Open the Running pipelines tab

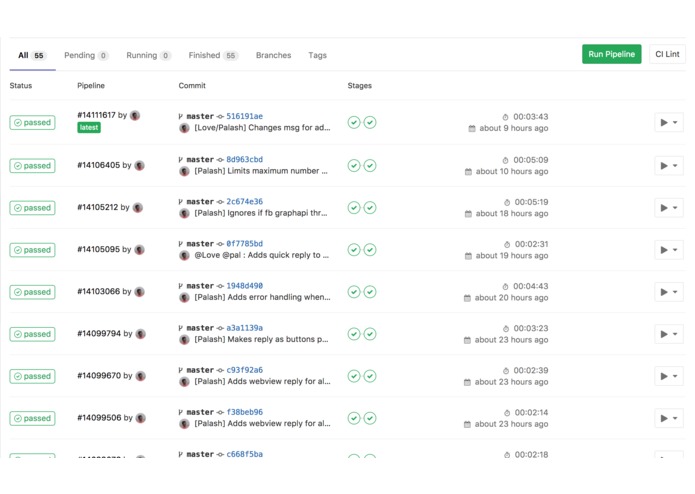click(x=148, y=55)
